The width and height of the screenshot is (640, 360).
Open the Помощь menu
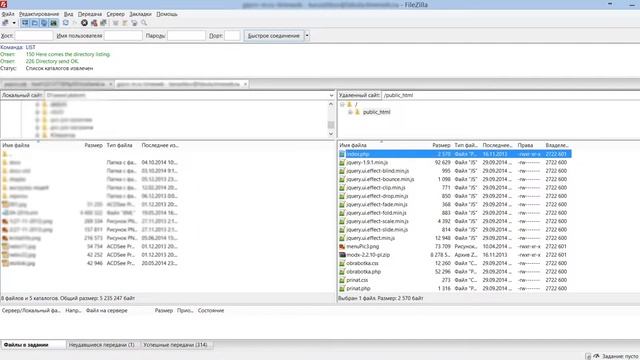click(167, 14)
